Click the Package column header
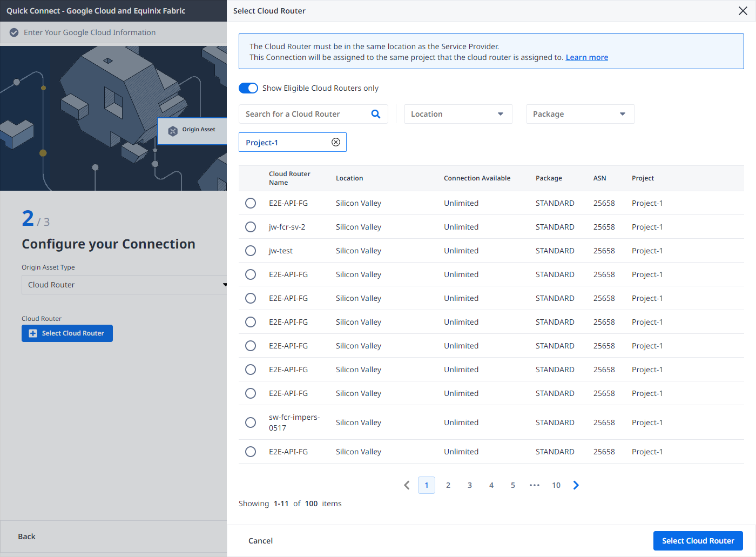The width and height of the screenshot is (756, 557). coord(549,178)
